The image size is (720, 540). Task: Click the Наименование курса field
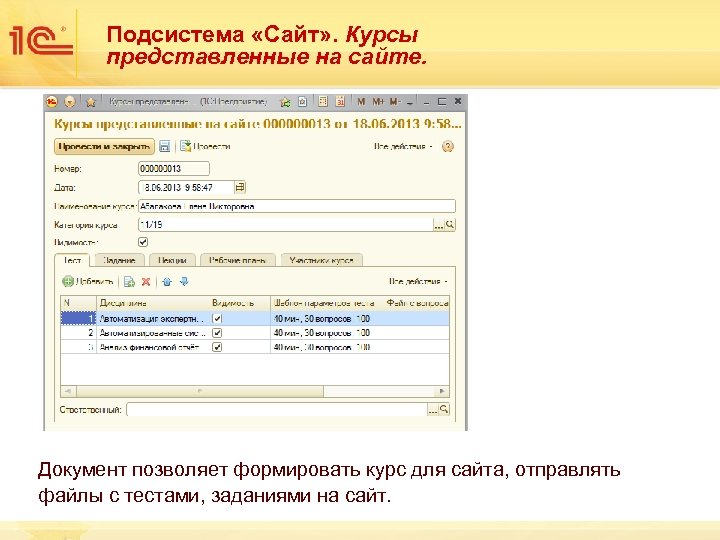coord(297,206)
